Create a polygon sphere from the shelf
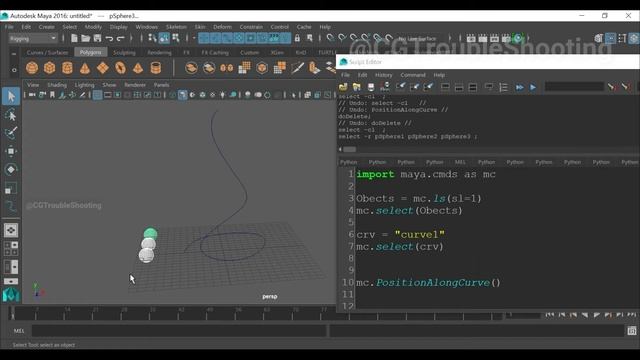Screen dimensions: 640x360 [x=32, y=68]
